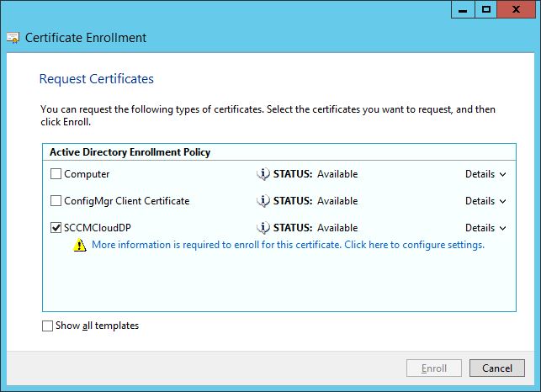
Task: Minimize the Certificate Enrollment window
Action: pyautogui.click(x=463, y=9)
